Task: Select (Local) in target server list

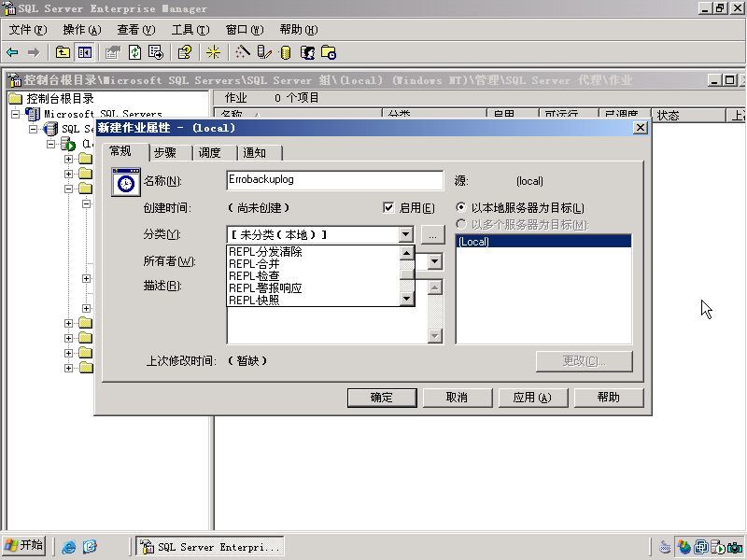Action: pyautogui.click(x=543, y=242)
